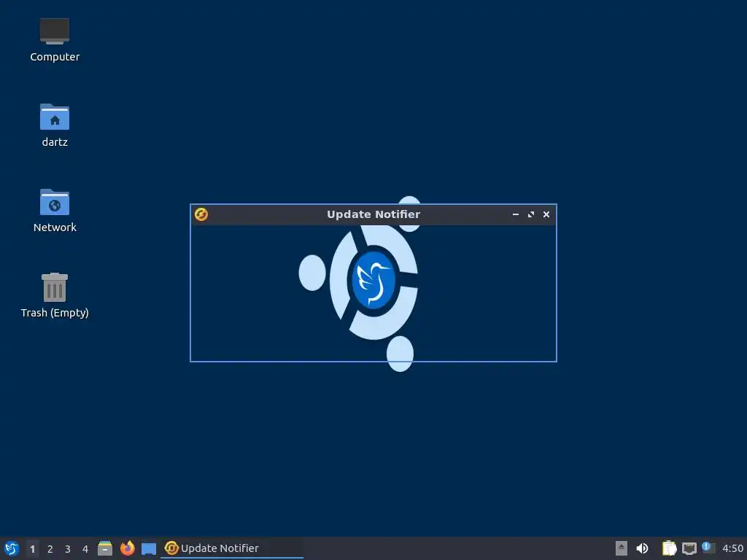The image size is (747, 560).
Task: Switch to workspace 4
Action: tap(85, 548)
